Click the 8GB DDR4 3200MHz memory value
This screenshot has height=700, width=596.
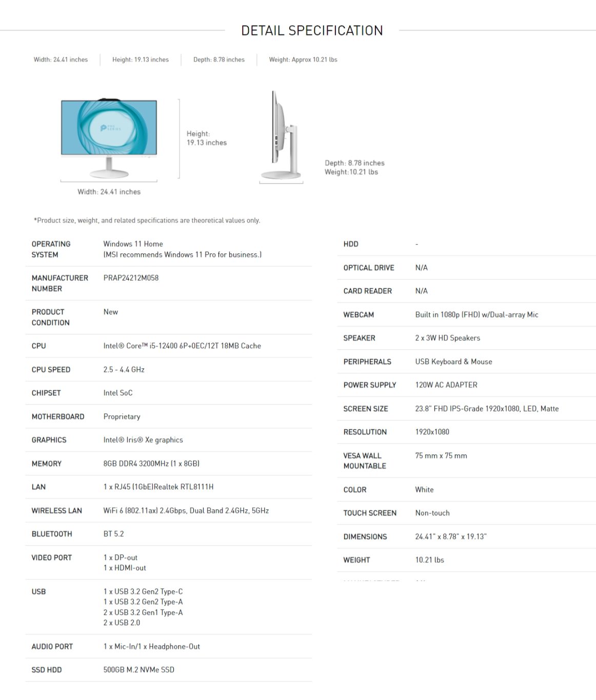(x=151, y=464)
